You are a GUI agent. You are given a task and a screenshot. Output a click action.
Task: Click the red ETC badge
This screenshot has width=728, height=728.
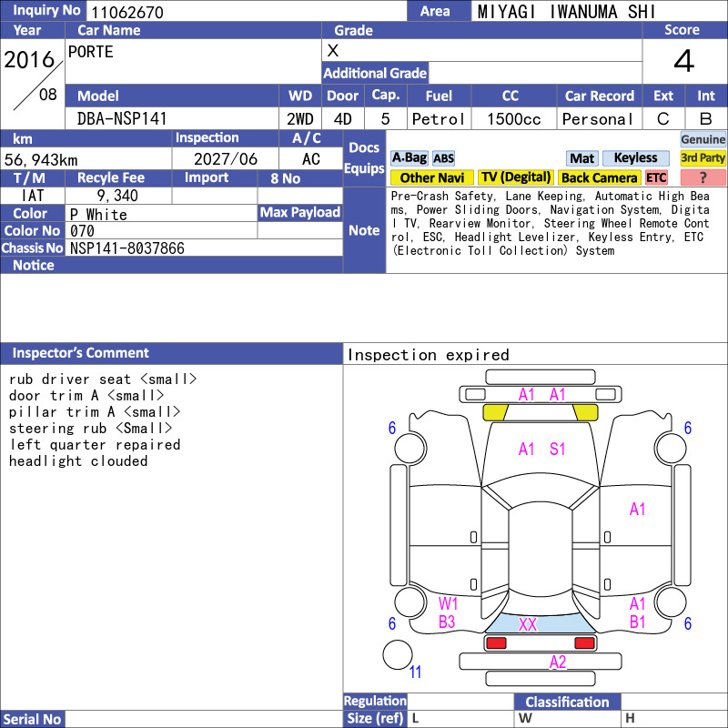(x=656, y=177)
